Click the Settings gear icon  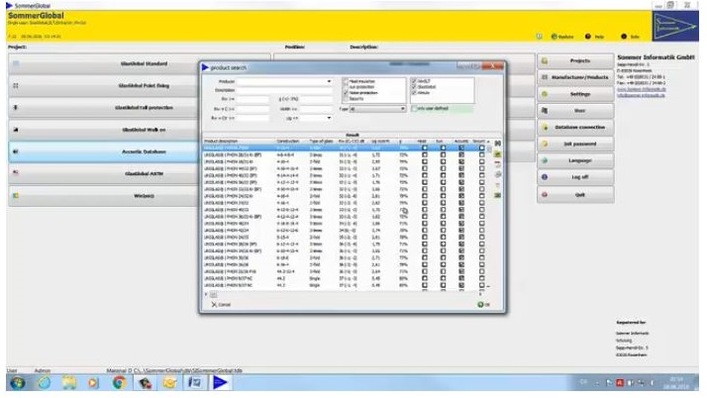pyautogui.click(x=545, y=94)
